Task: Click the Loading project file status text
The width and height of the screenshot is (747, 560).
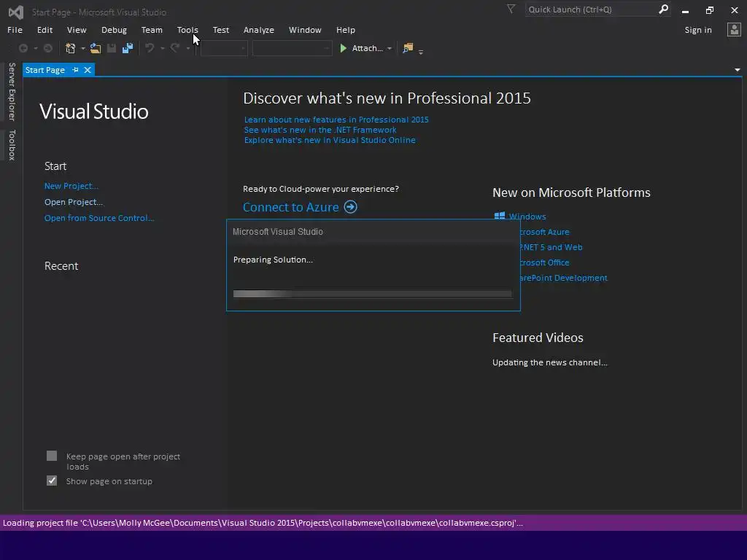Action: pos(263,523)
